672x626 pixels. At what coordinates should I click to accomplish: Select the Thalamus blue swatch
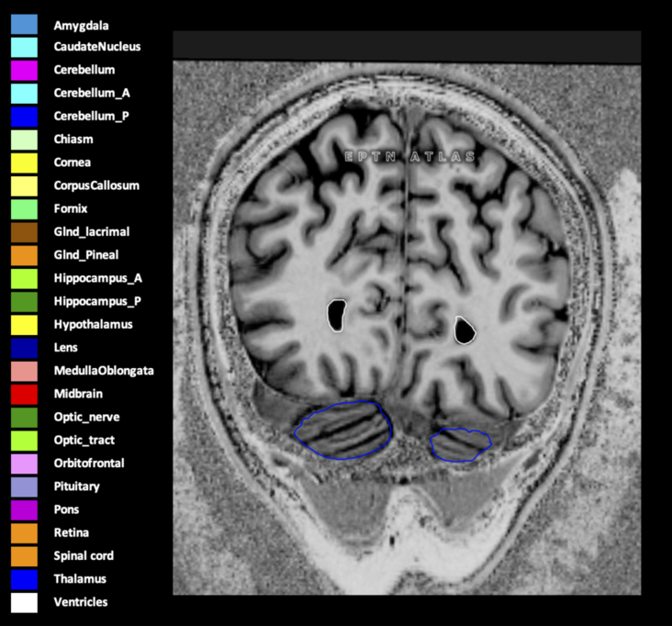24,579
